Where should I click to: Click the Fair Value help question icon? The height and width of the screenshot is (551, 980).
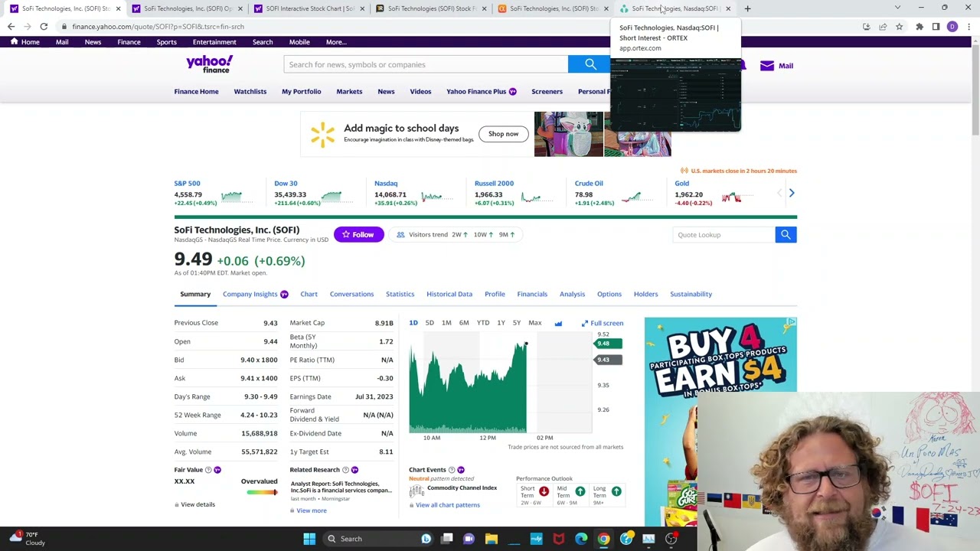click(x=208, y=470)
